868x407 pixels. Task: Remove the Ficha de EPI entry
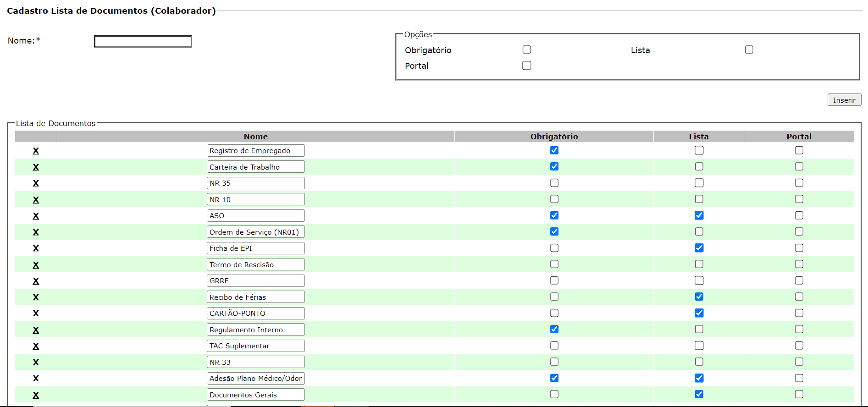pos(36,248)
